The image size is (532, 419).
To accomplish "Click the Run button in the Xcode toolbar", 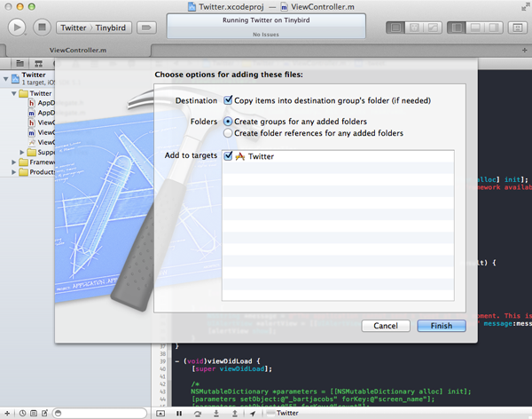I will (17, 28).
